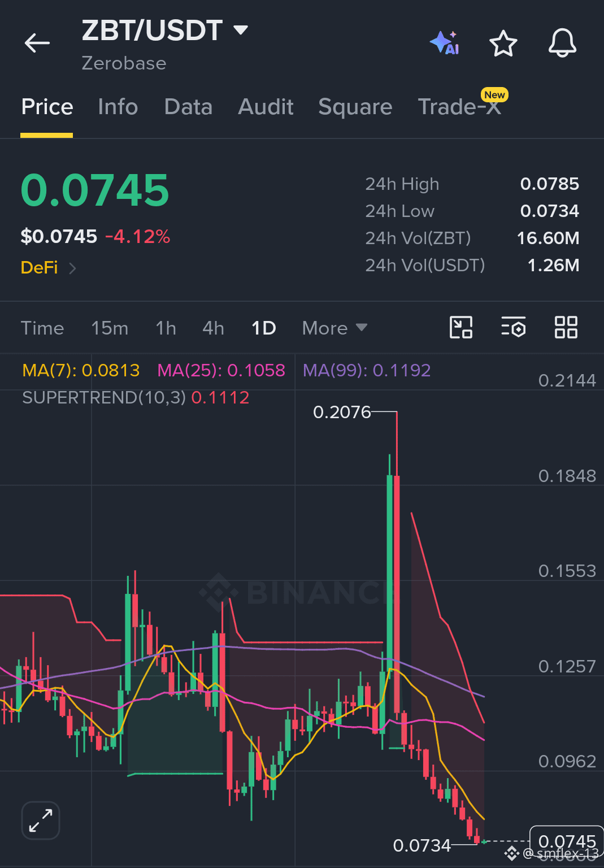Tap the 0.1848 price axis label
604x868 pixels.
(567, 476)
